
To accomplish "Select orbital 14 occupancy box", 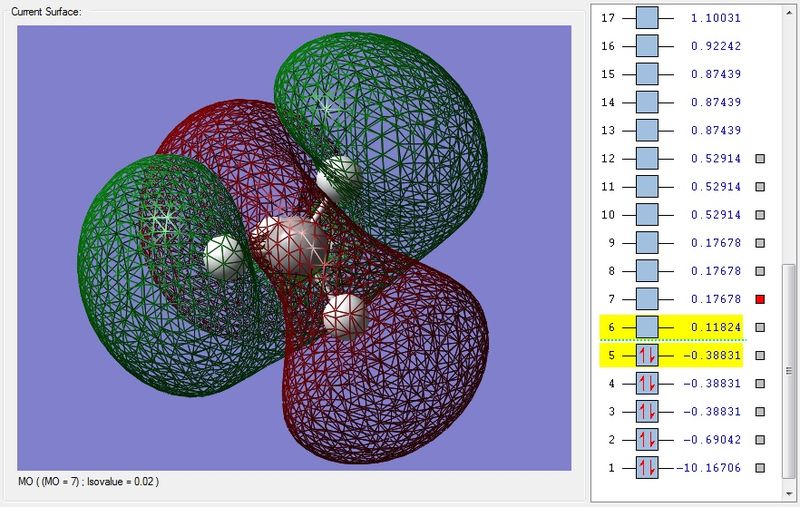I will coord(647,102).
